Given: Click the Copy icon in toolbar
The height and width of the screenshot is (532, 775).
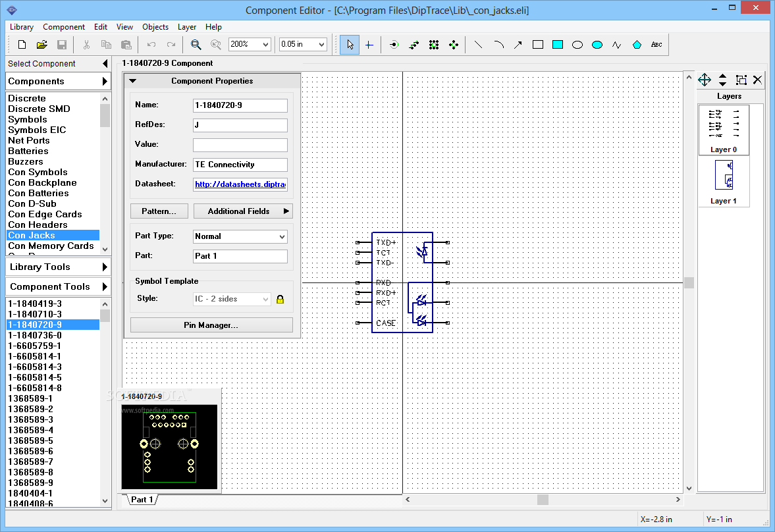Looking at the screenshot, I should (x=106, y=45).
